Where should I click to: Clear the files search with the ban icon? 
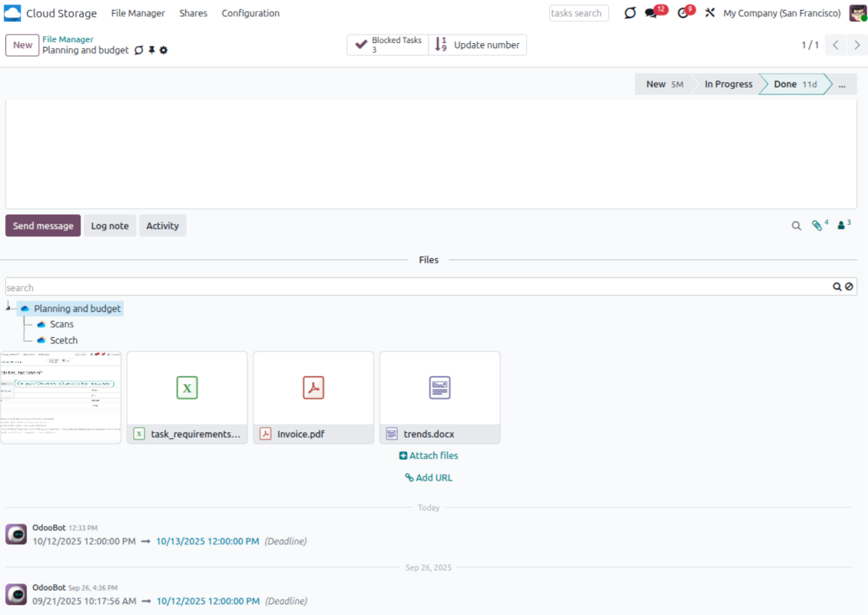tap(849, 287)
